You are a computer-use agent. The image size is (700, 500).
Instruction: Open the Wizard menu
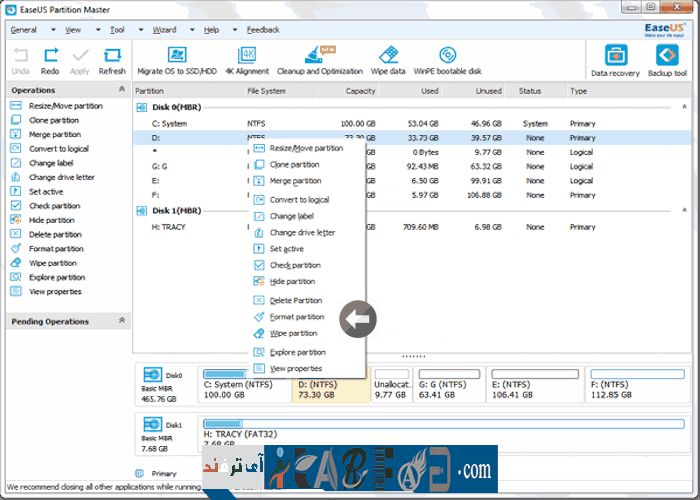pos(165,30)
